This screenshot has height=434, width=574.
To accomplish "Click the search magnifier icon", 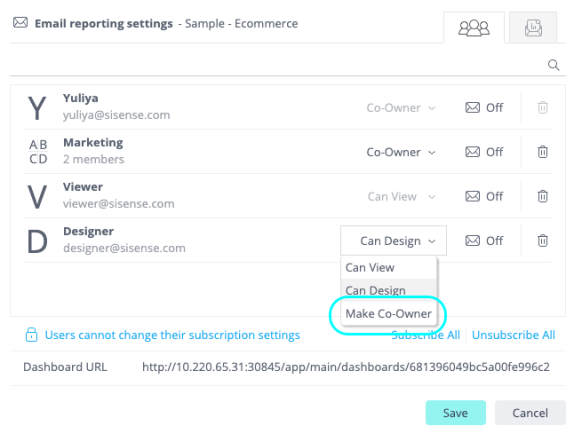I will point(554,65).
